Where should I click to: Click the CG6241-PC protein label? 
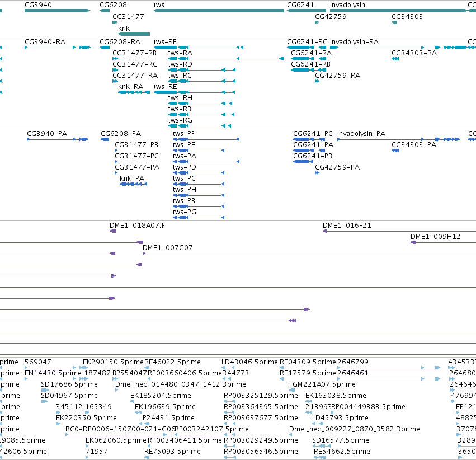[313, 134]
